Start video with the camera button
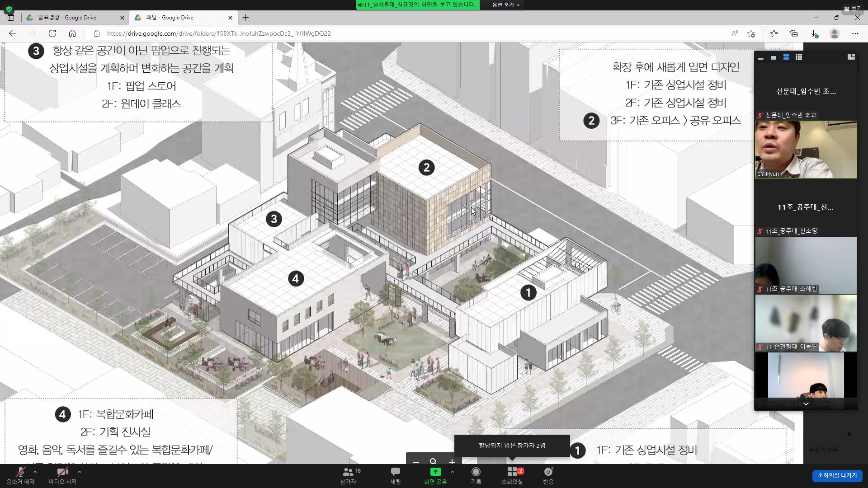The image size is (868, 488). tap(62, 475)
